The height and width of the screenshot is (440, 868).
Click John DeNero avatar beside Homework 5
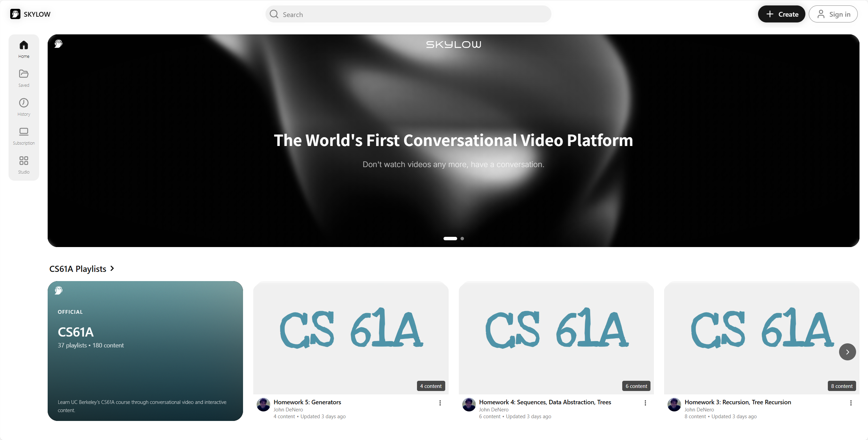263,405
